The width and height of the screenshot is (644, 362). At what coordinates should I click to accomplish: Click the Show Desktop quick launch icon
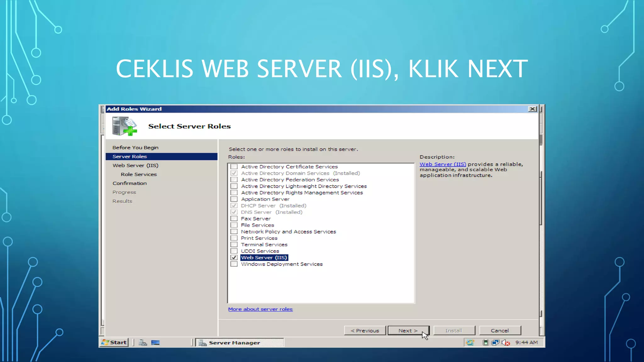pos(155,343)
